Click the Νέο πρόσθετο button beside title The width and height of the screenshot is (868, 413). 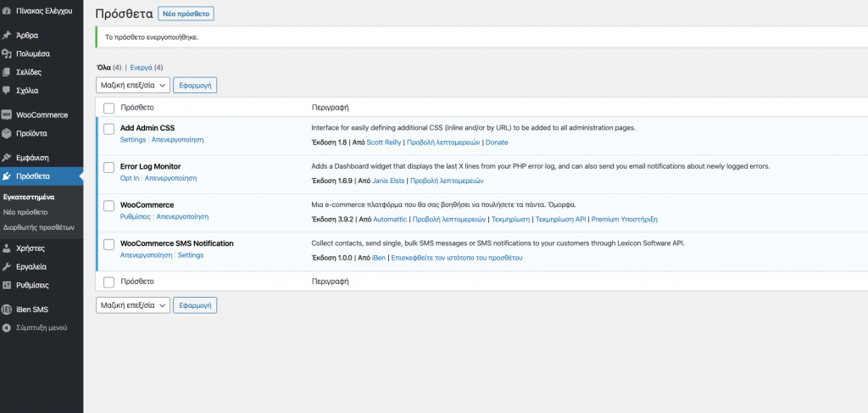(x=186, y=14)
